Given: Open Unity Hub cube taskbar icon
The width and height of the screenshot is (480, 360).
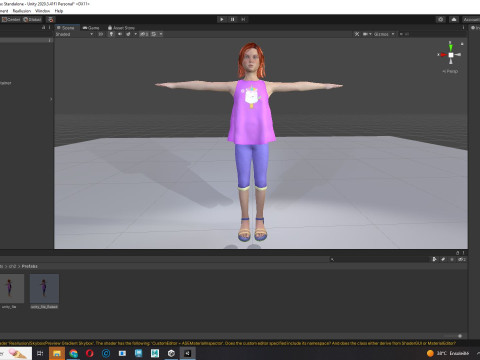Looking at the screenshot, I should [171, 353].
